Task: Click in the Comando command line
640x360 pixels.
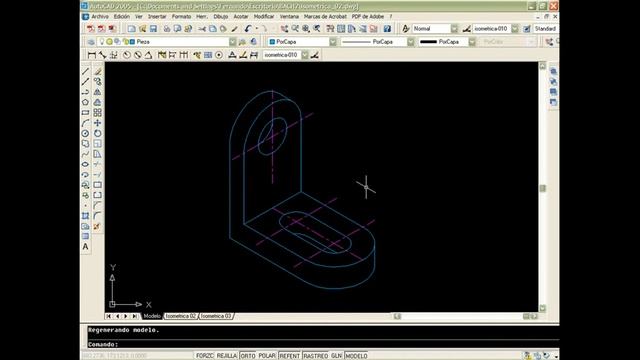Action: tap(323, 344)
